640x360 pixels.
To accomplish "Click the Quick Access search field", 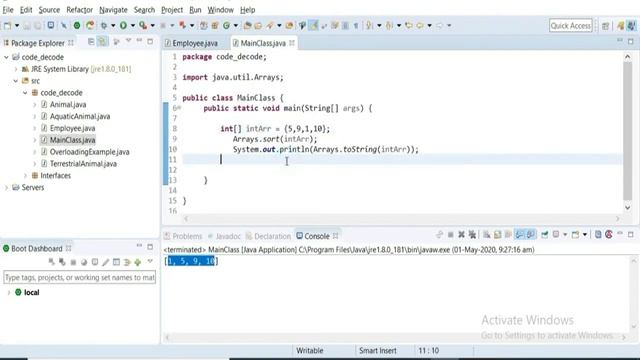I will point(570,26).
